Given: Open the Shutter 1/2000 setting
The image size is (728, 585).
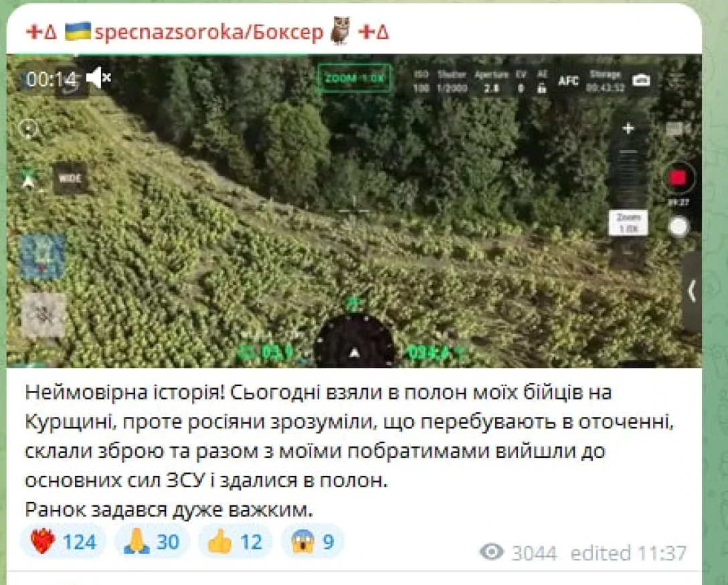Looking at the screenshot, I should click(451, 81).
